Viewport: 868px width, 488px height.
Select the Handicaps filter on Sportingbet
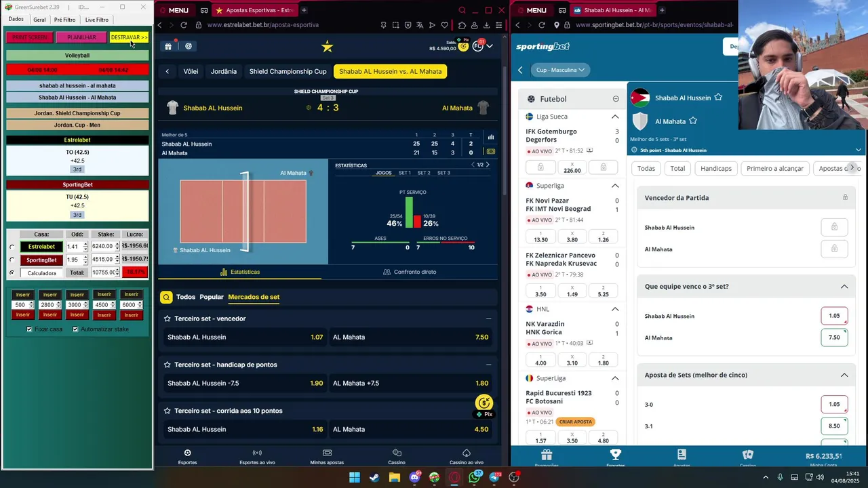click(x=716, y=168)
